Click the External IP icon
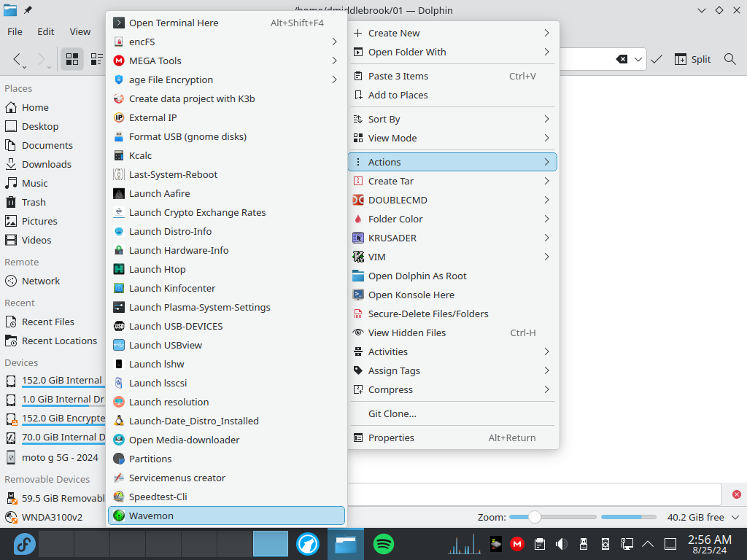The image size is (747, 560). coord(119,117)
